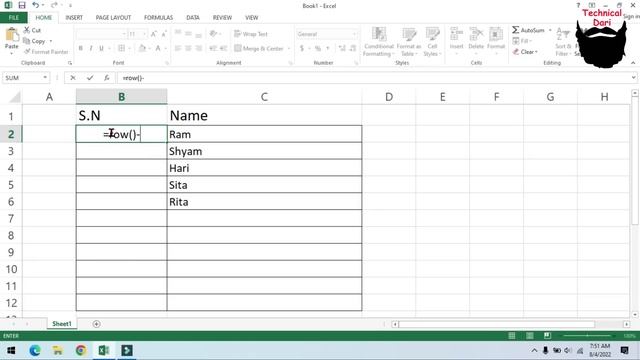Click the formula bar Cancel X button
This screenshot has width=640, height=360.
(x=73, y=78)
